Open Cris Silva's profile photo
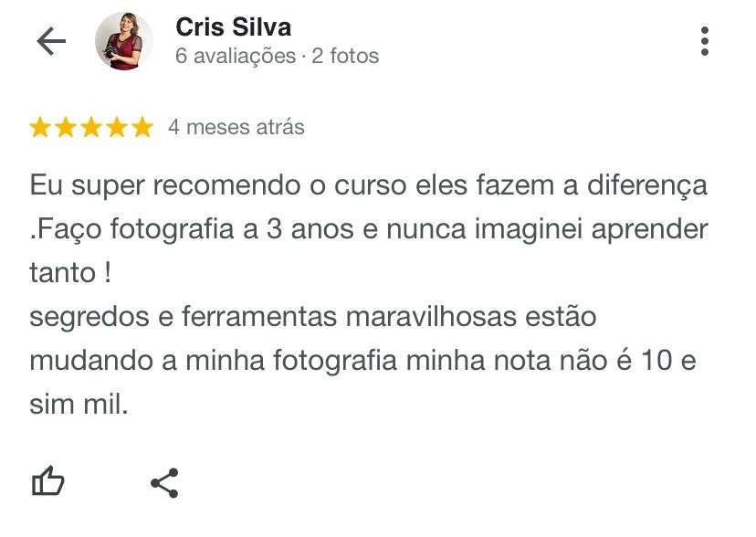This screenshot has height=537, width=756. (x=124, y=41)
